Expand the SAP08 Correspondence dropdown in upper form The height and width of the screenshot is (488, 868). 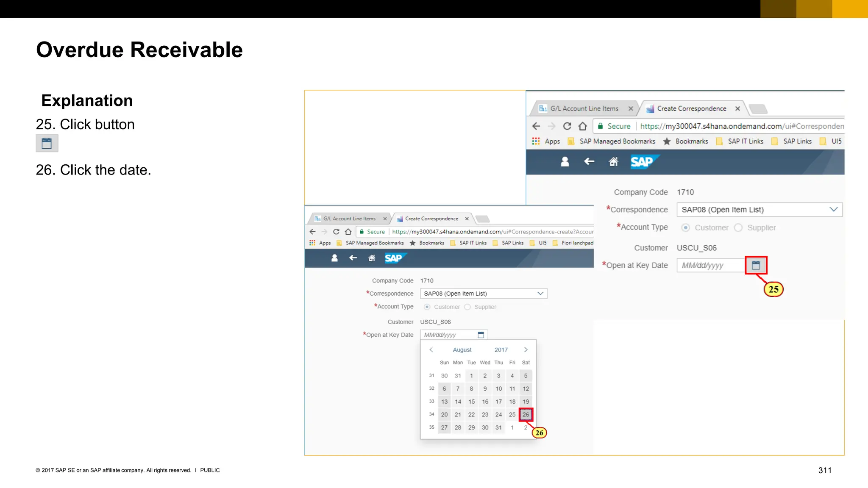[x=833, y=210]
